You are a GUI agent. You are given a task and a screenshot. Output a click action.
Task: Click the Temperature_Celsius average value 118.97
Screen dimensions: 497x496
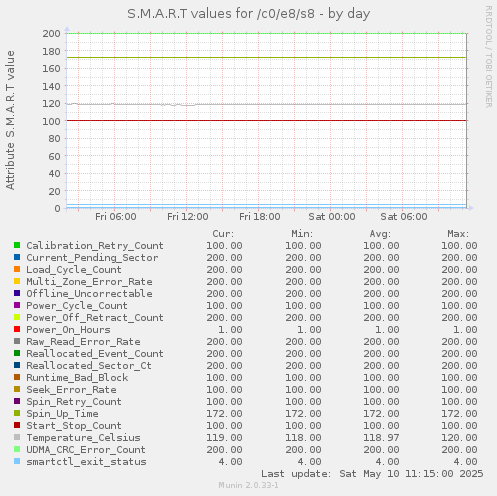[x=381, y=438]
